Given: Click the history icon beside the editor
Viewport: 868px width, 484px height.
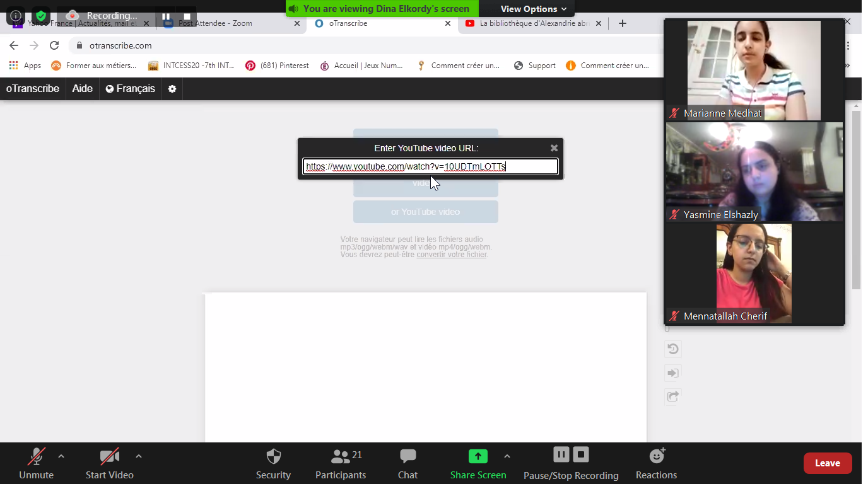Looking at the screenshot, I should point(672,349).
